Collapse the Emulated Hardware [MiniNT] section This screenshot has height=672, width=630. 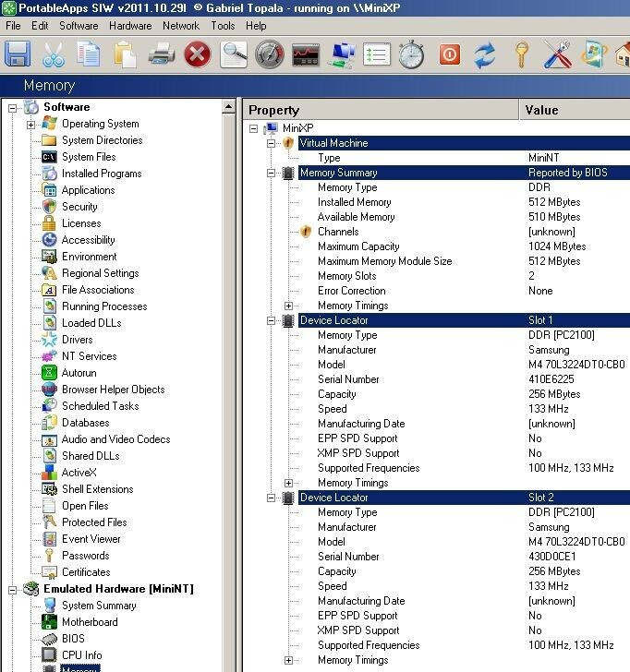pos(12,590)
